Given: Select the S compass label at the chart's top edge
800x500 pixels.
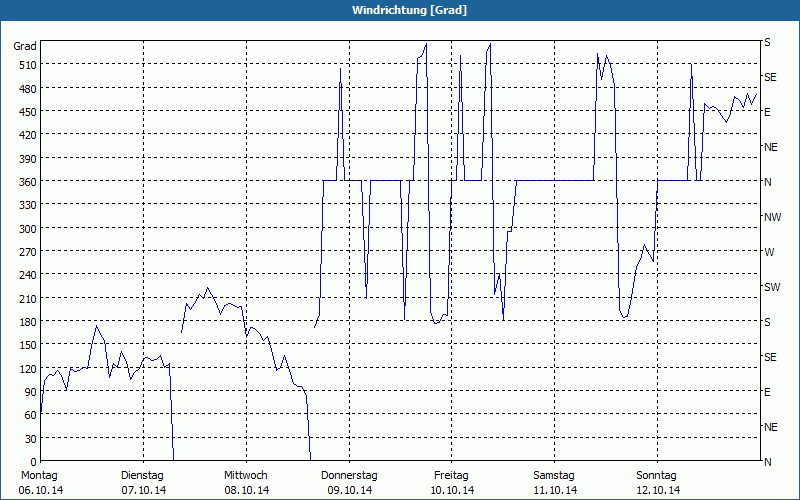Looking at the screenshot, I should click(x=767, y=42).
